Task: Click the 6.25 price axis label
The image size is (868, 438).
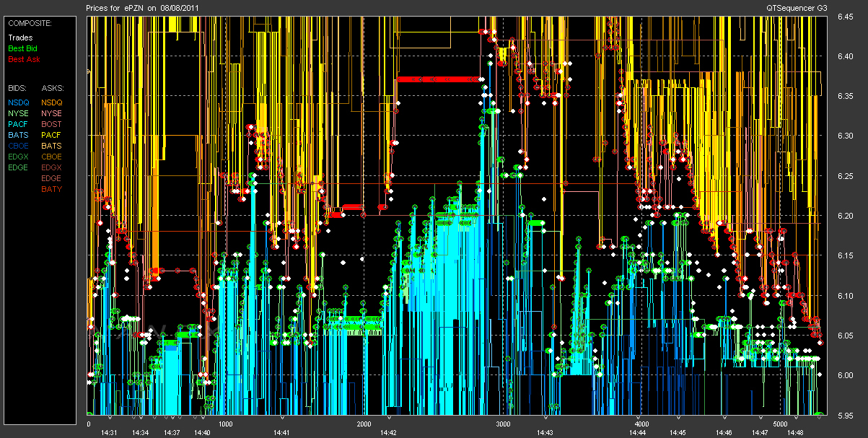Action: (x=845, y=175)
